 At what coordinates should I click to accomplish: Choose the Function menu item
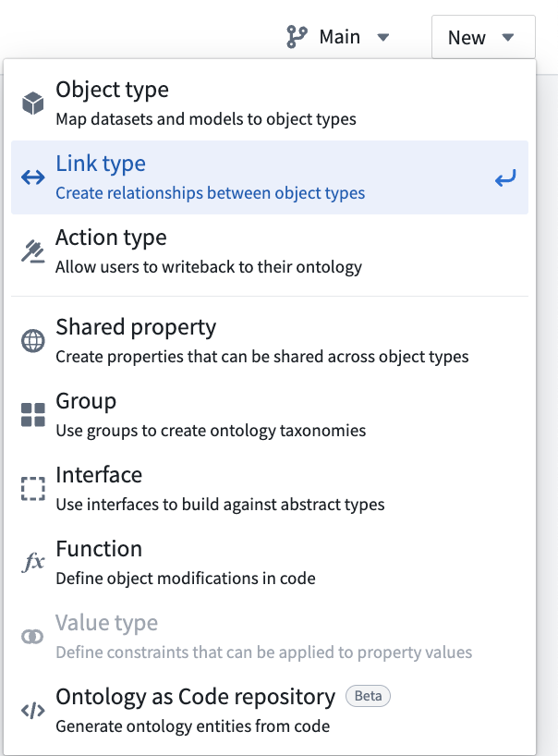(270, 562)
